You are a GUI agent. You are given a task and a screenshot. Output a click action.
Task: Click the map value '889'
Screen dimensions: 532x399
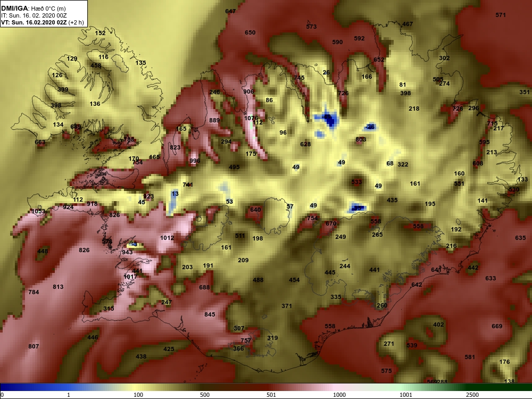tap(214, 120)
